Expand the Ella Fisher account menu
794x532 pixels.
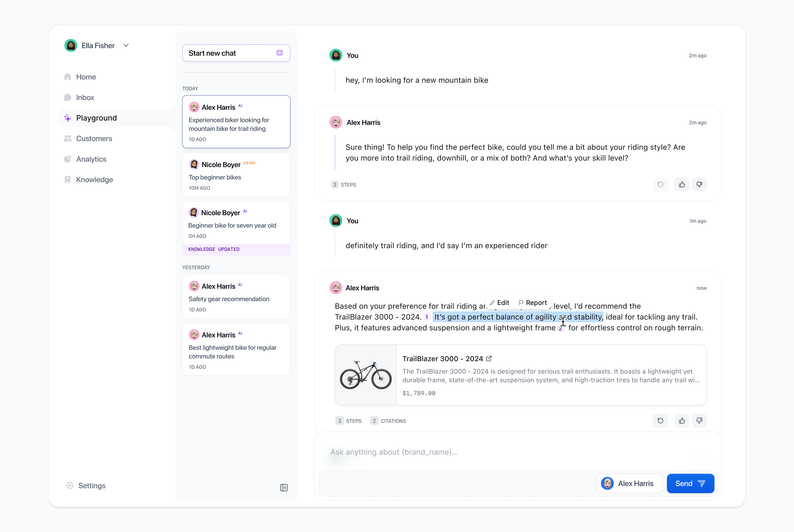tap(126, 45)
